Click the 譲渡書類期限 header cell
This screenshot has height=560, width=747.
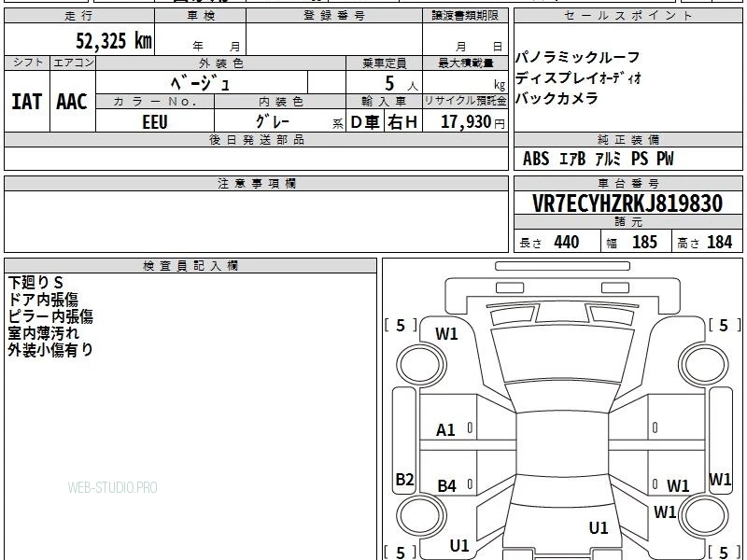click(465, 16)
